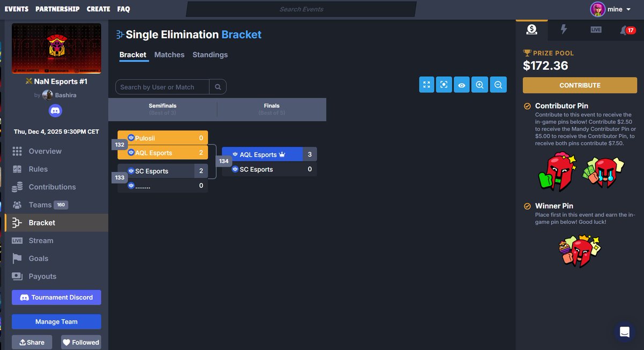Select the prize pool money tab
Image resolution: width=644 pixels, height=350 pixels.
tap(531, 30)
